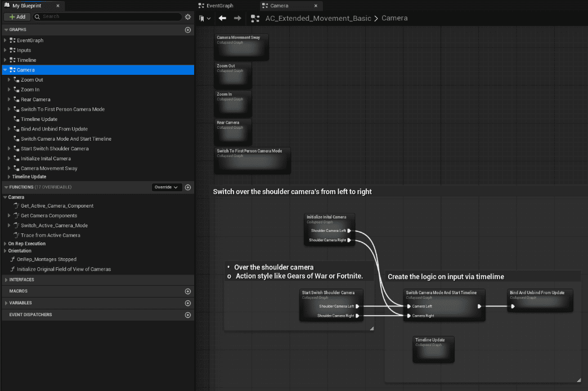Click the graph icon beside breadcrumb
The height and width of the screenshot is (391, 588).
[x=255, y=19]
